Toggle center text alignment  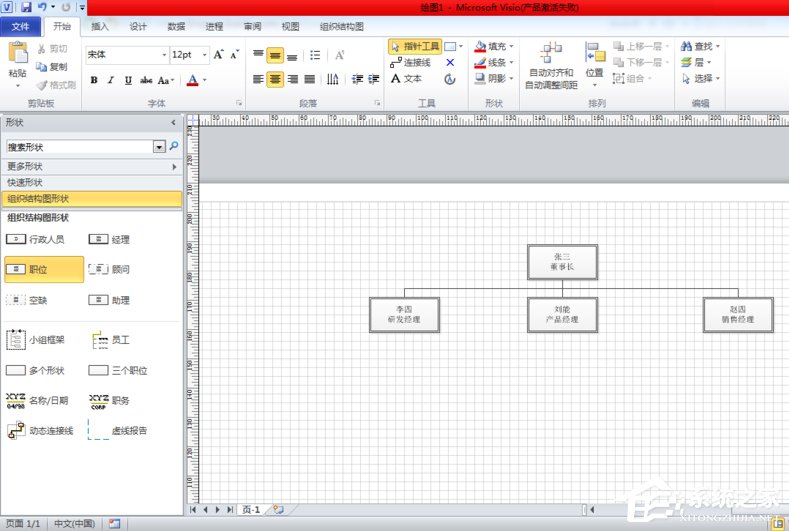275,79
